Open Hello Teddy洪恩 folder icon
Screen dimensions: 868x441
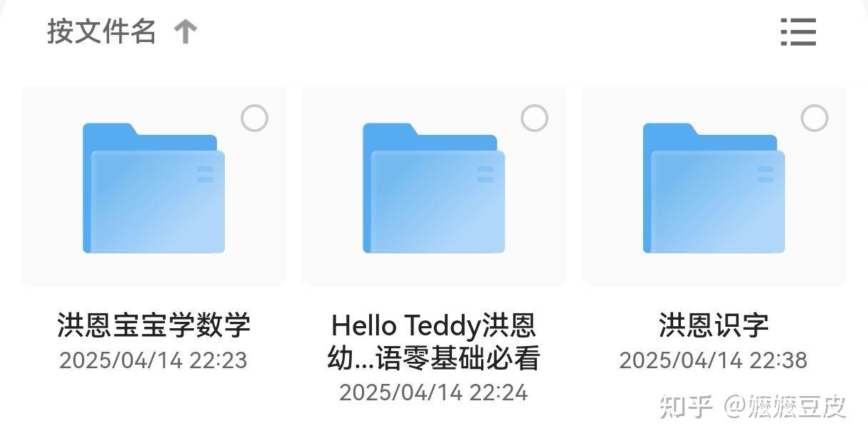pyautogui.click(x=434, y=188)
